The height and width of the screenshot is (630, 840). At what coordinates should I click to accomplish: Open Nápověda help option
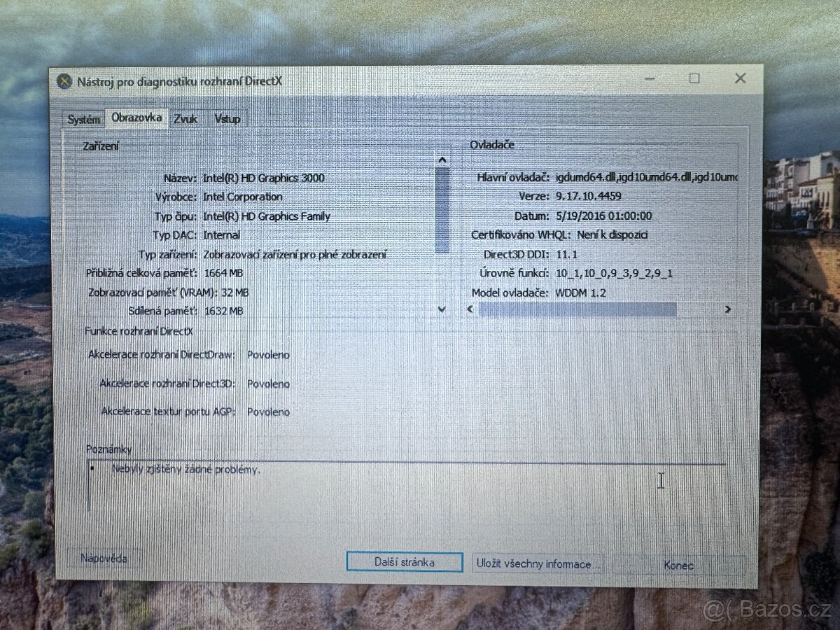(x=104, y=557)
